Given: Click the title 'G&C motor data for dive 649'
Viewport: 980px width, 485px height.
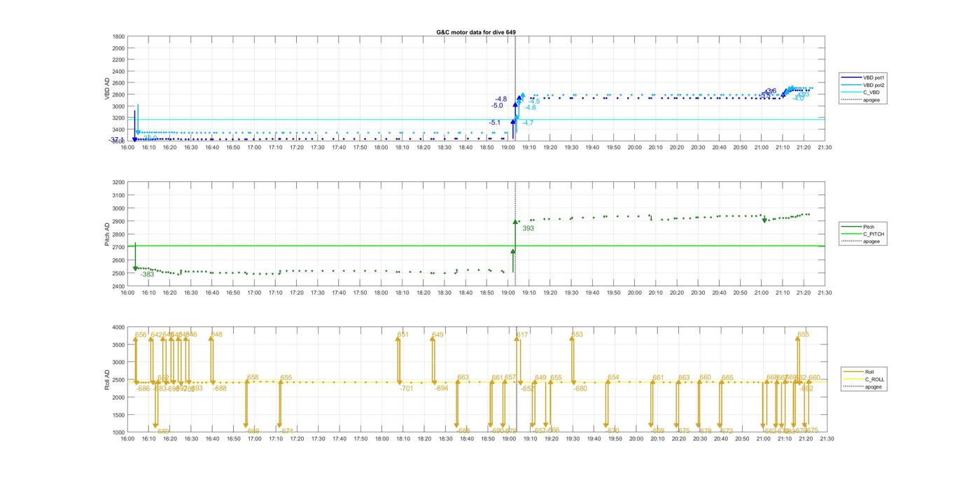Looking at the screenshot, I should (x=476, y=32).
